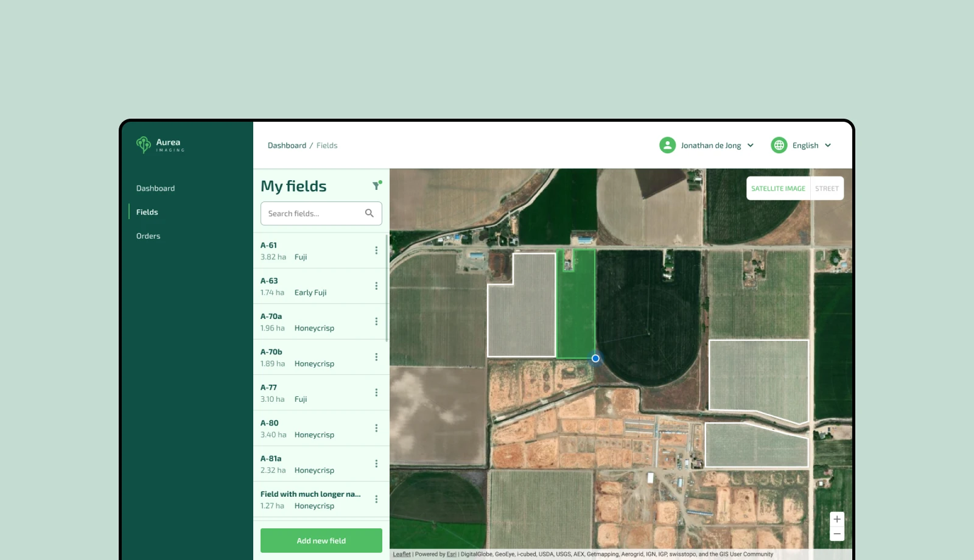Click the search magnifier icon
974x560 pixels.
(369, 213)
